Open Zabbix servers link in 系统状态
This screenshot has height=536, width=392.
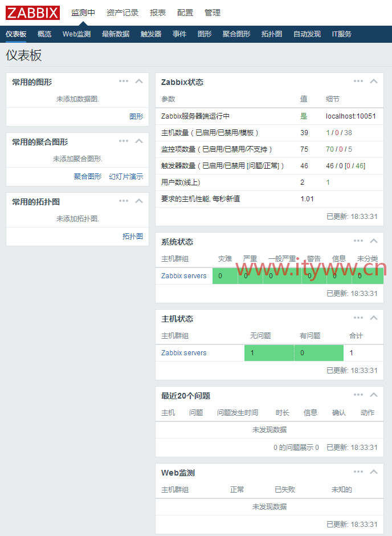pos(183,276)
